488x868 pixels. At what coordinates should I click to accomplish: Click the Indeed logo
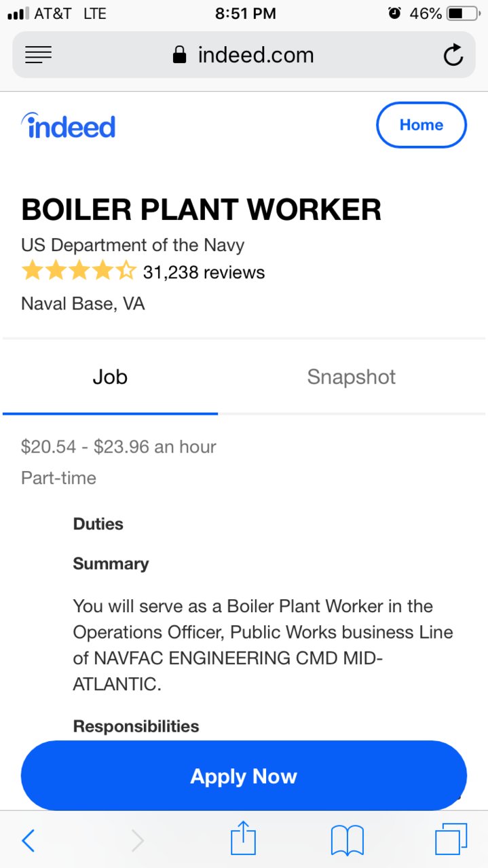point(69,126)
